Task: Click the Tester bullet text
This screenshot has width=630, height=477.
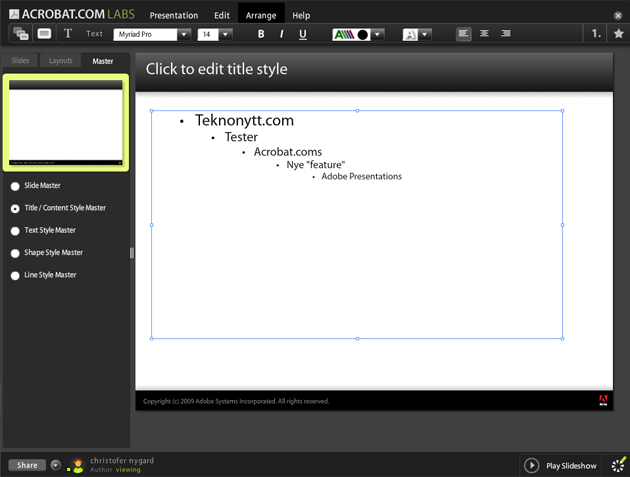Action: pyautogui.click(x=241, y=137)
